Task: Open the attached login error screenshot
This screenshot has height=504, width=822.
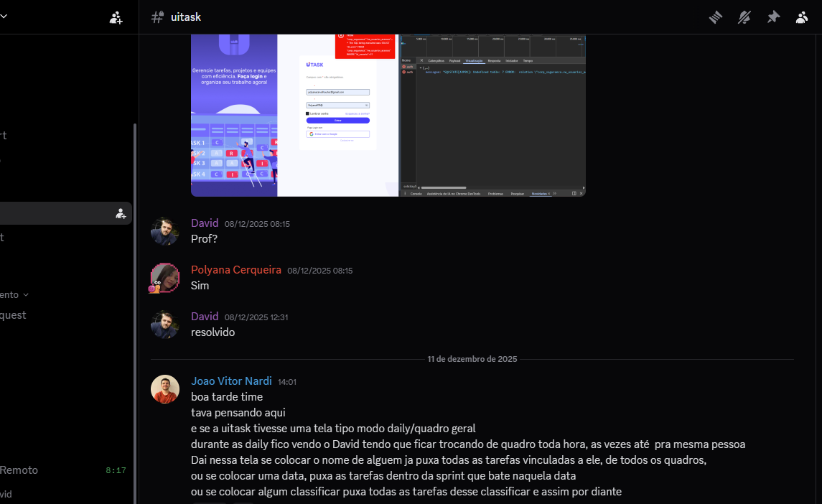Action: (x=388, y=115)
